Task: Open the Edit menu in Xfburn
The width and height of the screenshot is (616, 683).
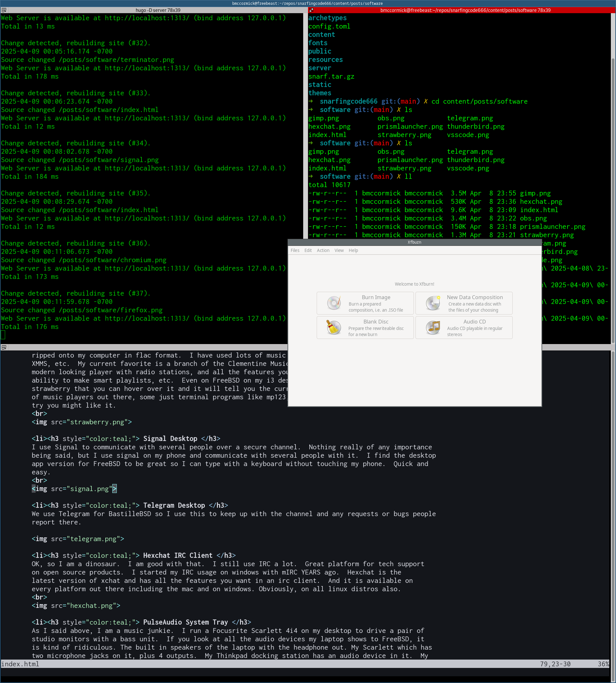Action: tap(308, 250)
